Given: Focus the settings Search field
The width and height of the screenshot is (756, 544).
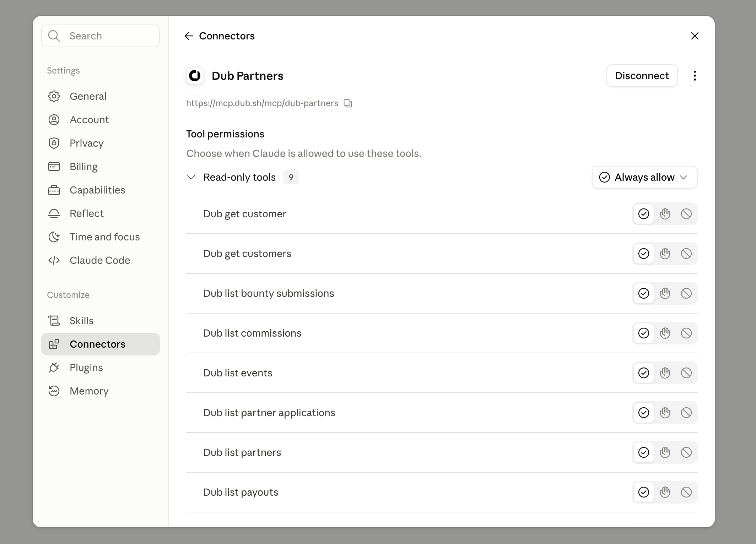Looking at the screenshot, I should coord(101,36).
